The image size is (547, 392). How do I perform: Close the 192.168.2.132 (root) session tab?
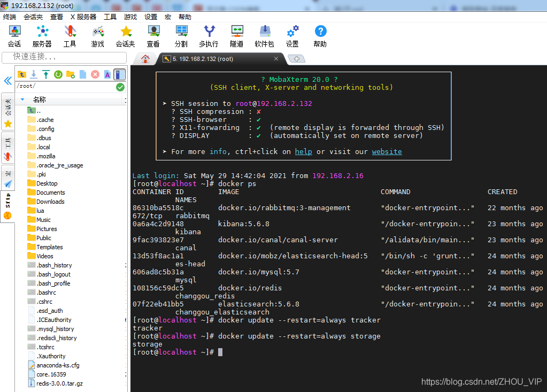(x=276, y=59)
